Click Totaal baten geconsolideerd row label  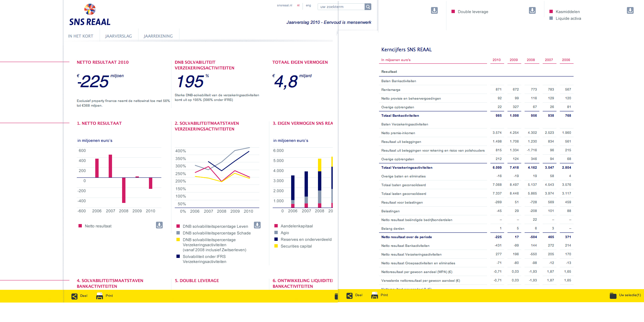[x=404, y=185]
